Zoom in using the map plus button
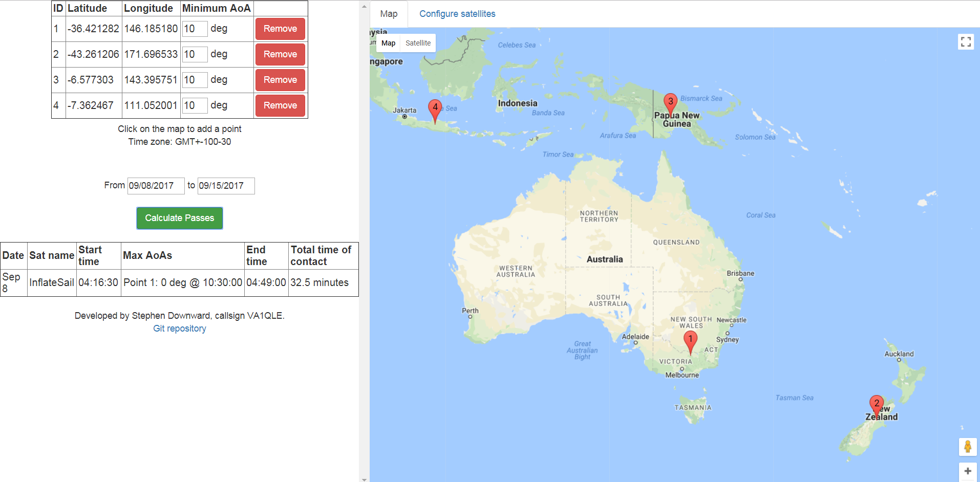This screenshot has width=980, height=482. point(967,471)
